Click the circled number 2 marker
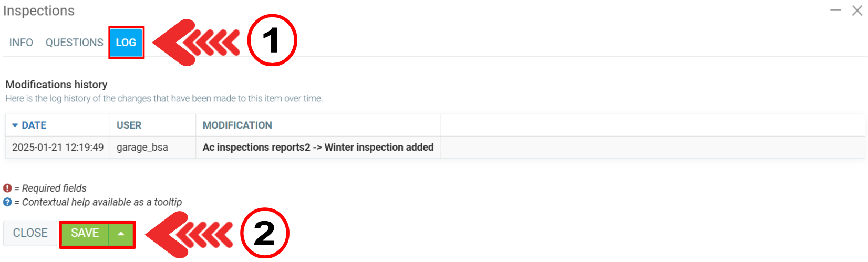Viewport: 868px width, 262px height. click(264, 233)
